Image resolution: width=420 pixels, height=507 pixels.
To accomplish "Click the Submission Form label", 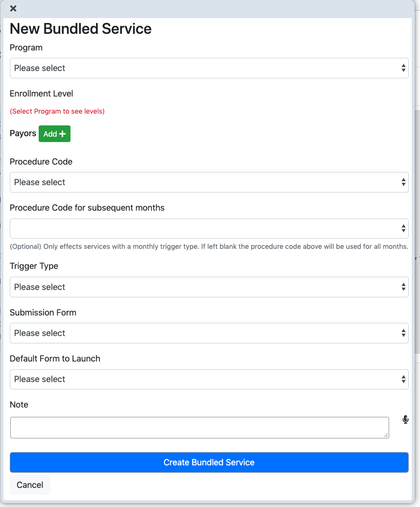I will 43,313.
